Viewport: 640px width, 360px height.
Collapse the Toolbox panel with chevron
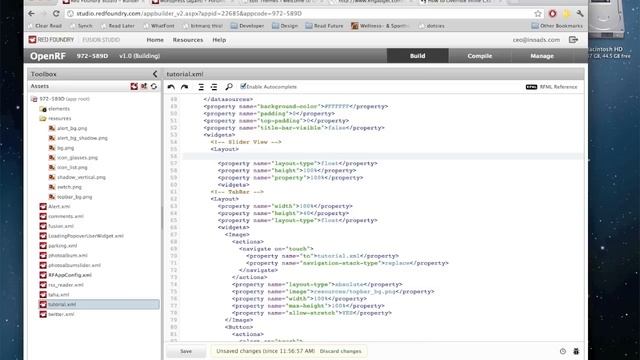click(x=155, y=74)
